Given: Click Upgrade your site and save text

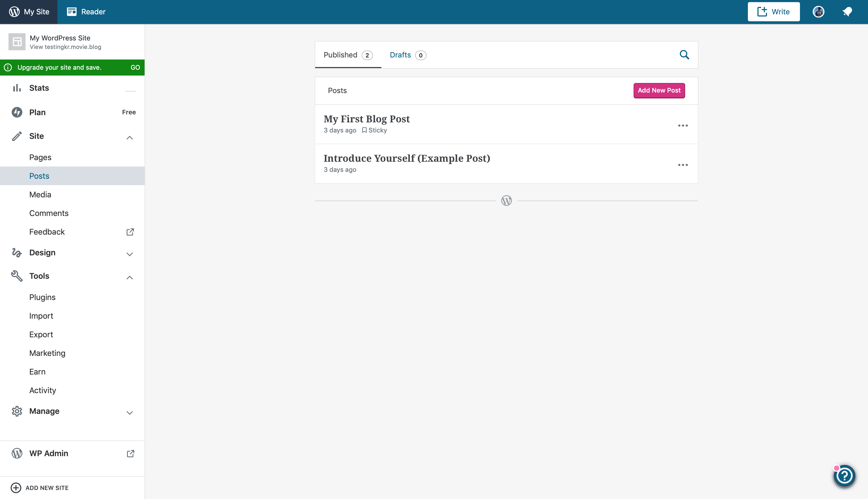Looking at the screenshot, I should coord(59,68).
